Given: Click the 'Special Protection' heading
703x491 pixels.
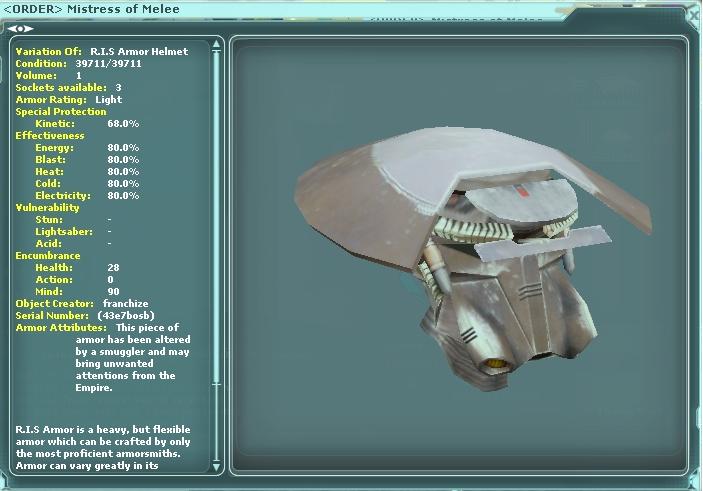Looking at the screenshot, I should coord(61,112).
